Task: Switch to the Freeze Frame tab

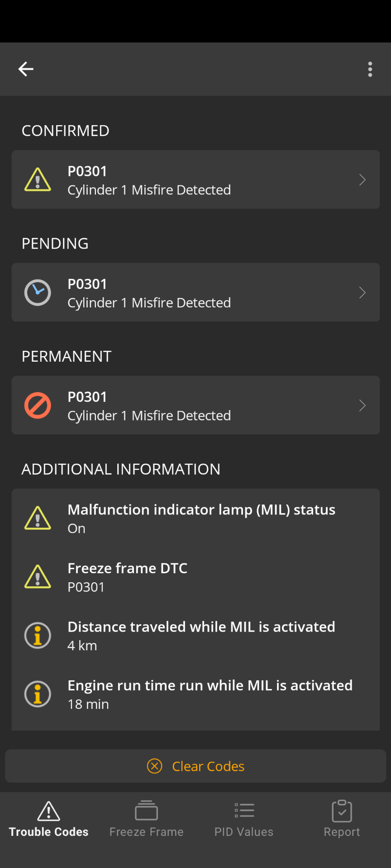Action: click(x=147, y=819)
